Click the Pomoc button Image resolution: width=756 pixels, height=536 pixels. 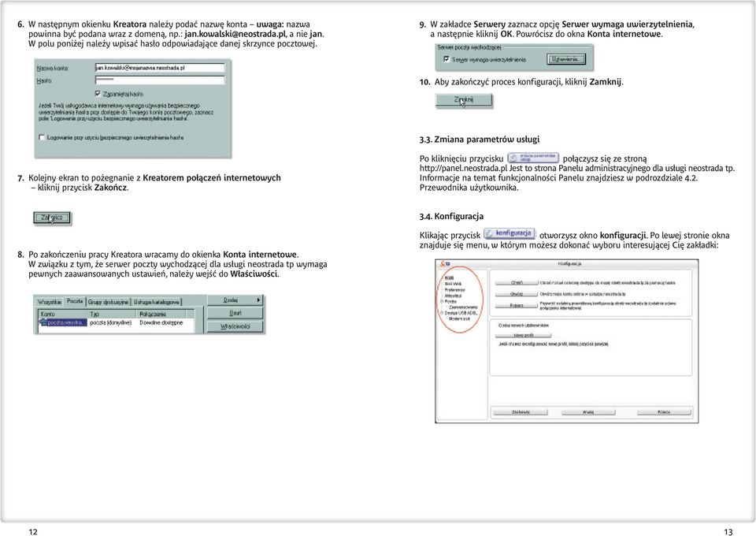pyautogui.click(x=664, y=412)
